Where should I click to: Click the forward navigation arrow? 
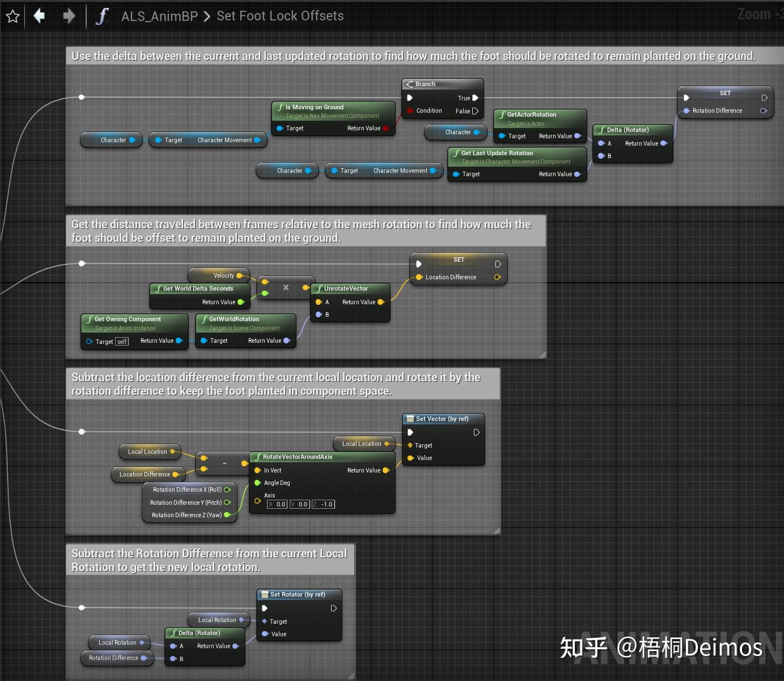[68, 16]
